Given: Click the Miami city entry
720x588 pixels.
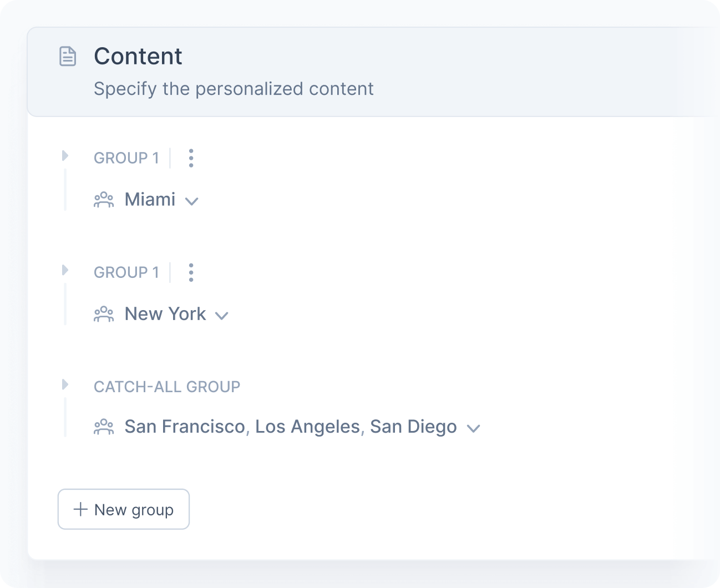Looking at the screenshot, I should 149,200.
